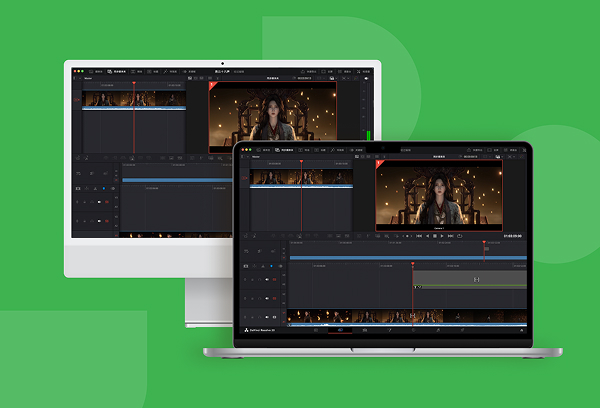Click the upper timeline playhead marker on laptop

(485, 243)
